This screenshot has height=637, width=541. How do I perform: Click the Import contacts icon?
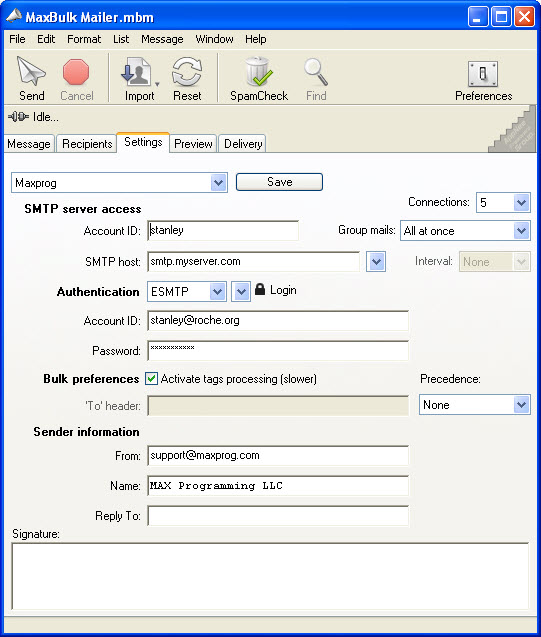(x=136, y=72)
